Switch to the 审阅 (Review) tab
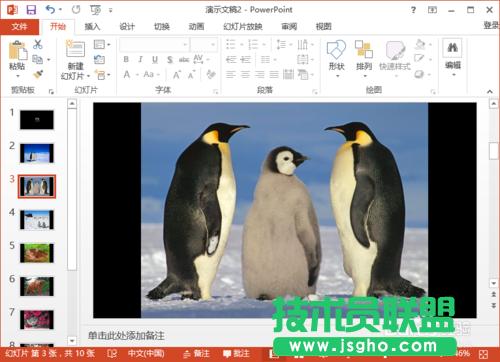 coord(289,26)
